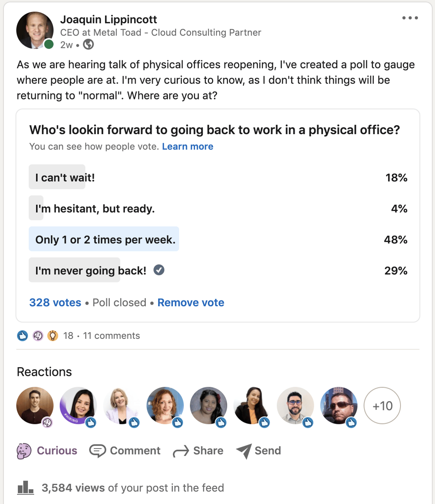Click the Remove vote link
The image size is (435, 504).
pos(191,303)
